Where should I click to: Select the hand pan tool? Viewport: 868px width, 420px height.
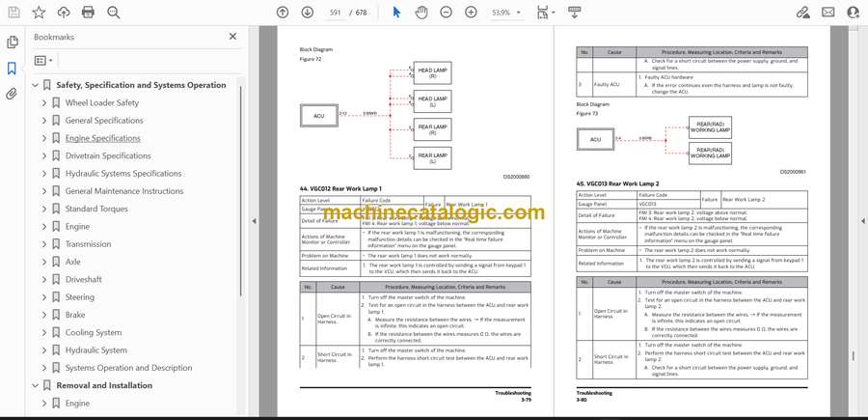tap(421, 13)
